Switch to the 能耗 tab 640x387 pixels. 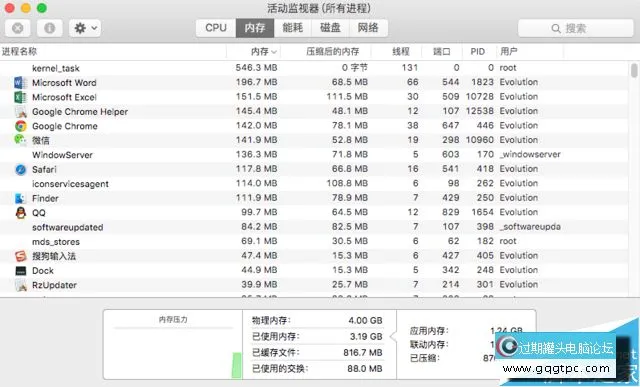pos(293,28)
